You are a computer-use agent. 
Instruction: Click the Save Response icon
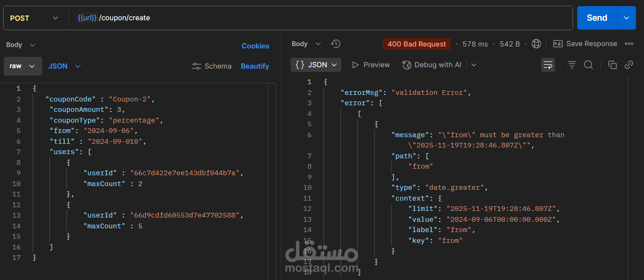[x=558, y=44]
